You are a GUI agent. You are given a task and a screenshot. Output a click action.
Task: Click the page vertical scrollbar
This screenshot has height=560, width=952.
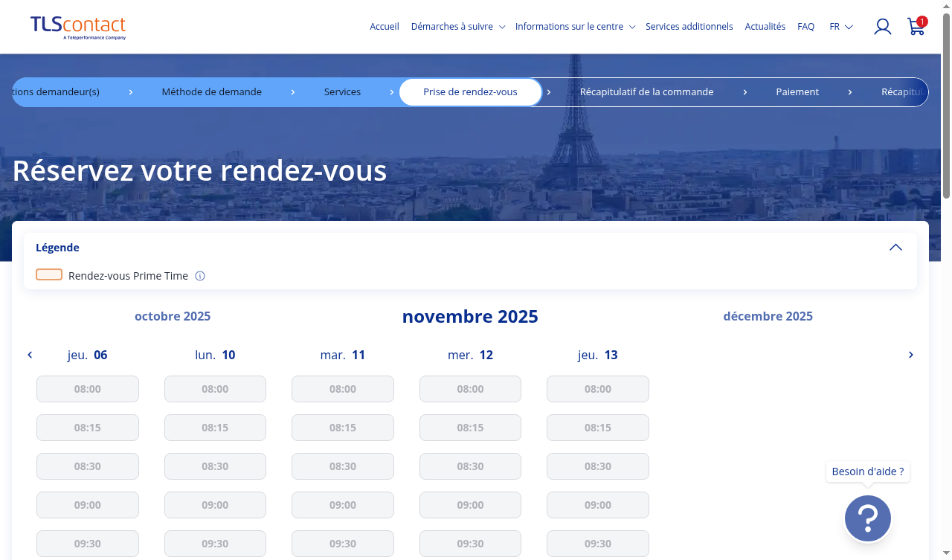point(946,104)
